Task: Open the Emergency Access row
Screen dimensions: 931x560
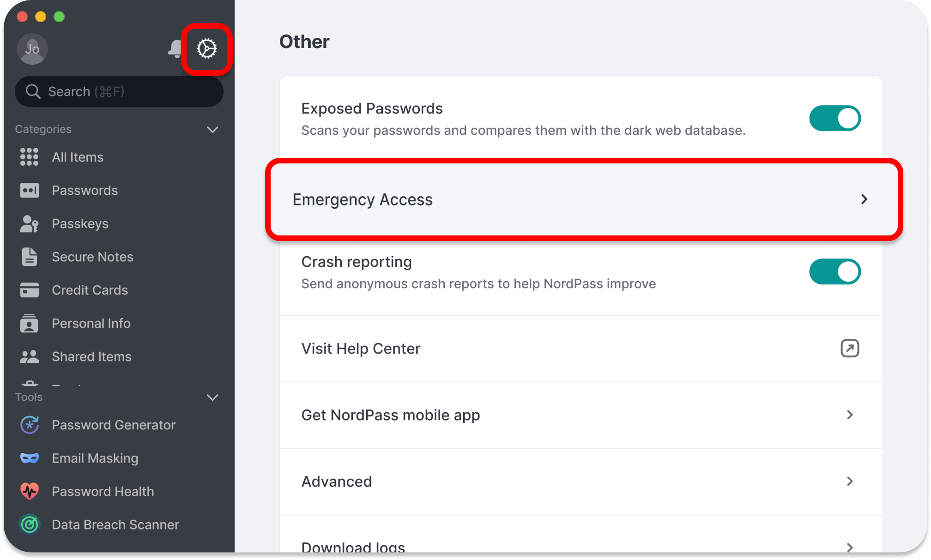Action: [583, 199]
